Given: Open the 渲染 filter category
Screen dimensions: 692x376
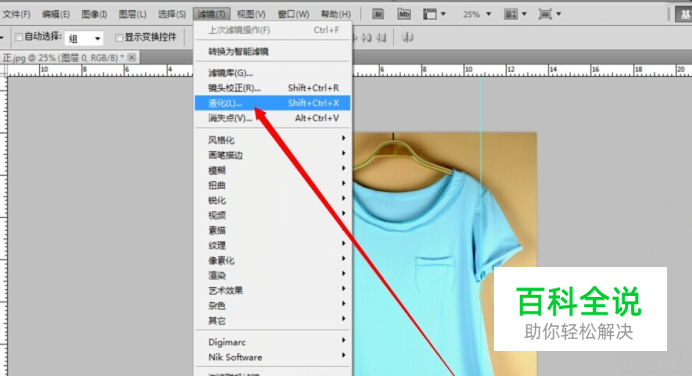Looking at the screenshot, I should [272, 275].
